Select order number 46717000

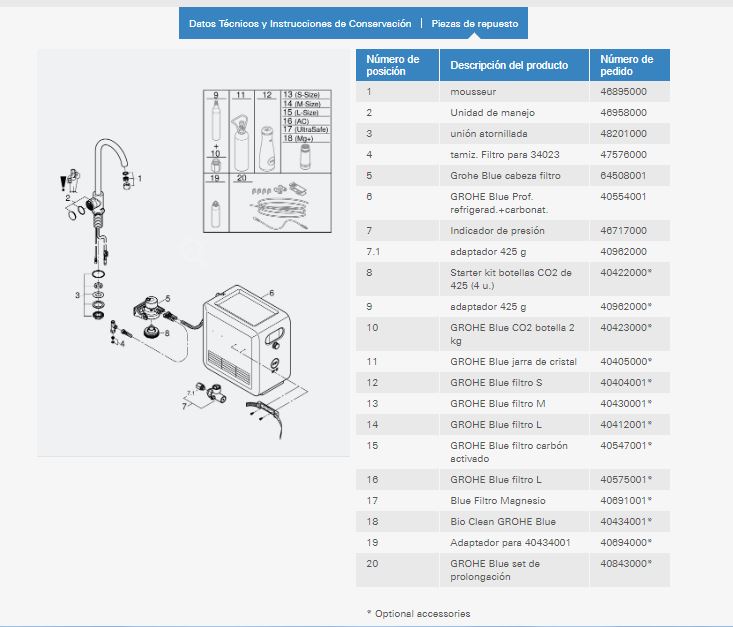pyautogui.click(x=623, y=231)
